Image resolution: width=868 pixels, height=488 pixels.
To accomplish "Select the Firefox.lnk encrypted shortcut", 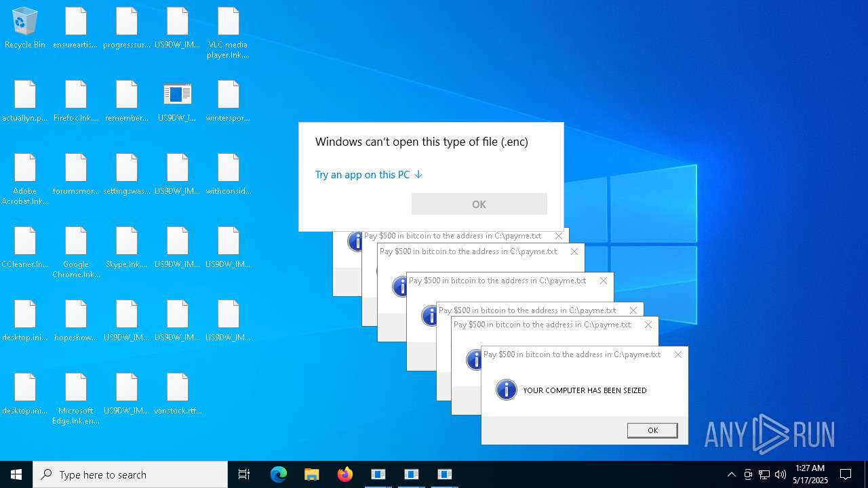I will click(76, 102).
